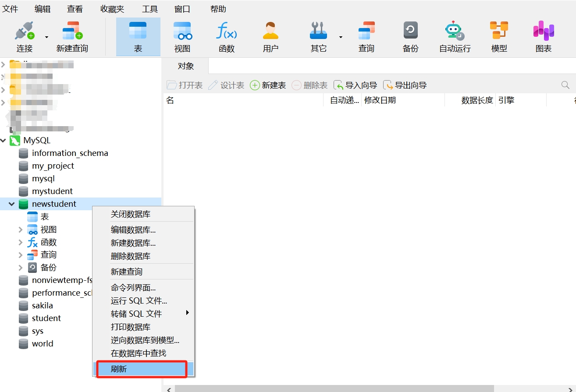
Task: Open 新建查询 from the toolbar
Action: (72, 32)
